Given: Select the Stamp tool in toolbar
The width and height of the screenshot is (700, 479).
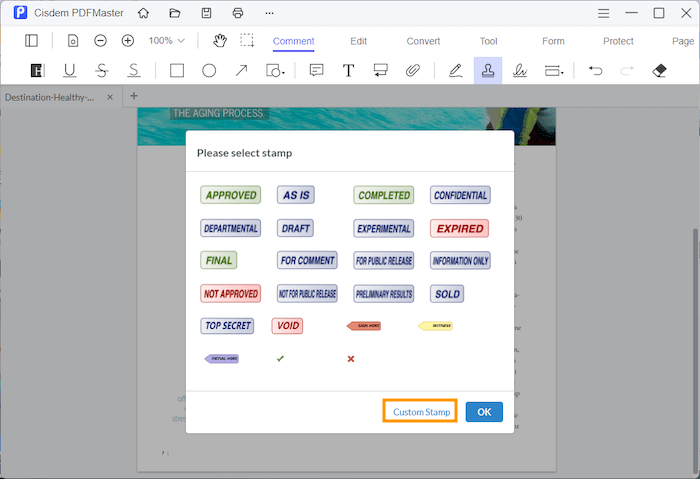Looking at the screenshot, I should 488,71.
